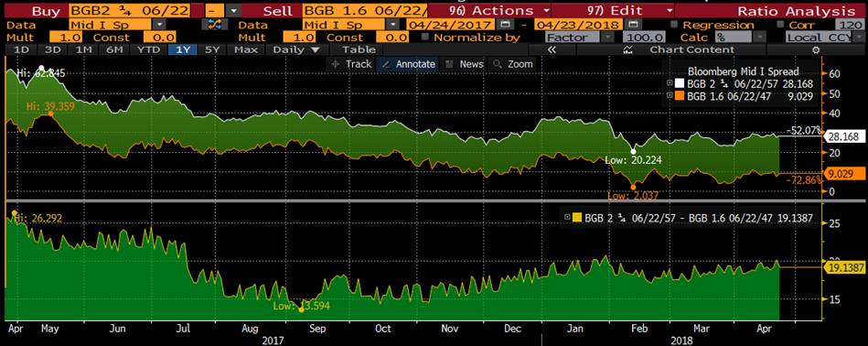The image size is (868, 346).
Task: Click the Low: 2.037 chart marker
Action: pyautogui.click(x=633, y=187)
